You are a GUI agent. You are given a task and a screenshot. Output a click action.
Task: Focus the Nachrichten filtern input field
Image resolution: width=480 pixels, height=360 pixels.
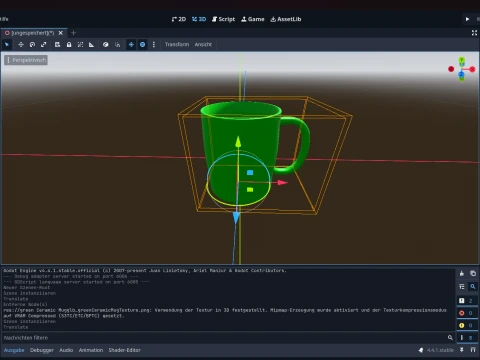tap(228, 338)
